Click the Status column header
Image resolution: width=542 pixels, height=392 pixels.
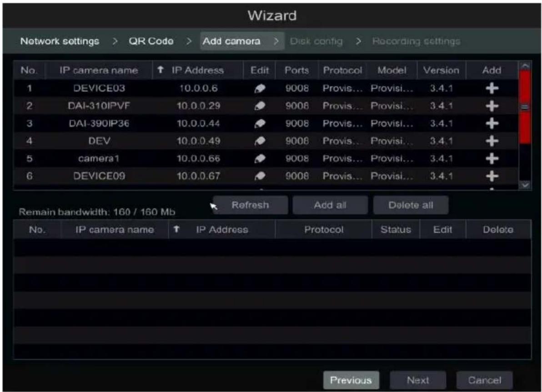tap(396, 230)
